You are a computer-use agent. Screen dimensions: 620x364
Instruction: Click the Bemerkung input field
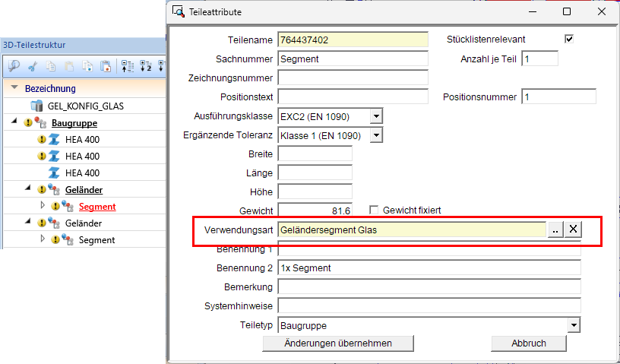click(429, 286)
